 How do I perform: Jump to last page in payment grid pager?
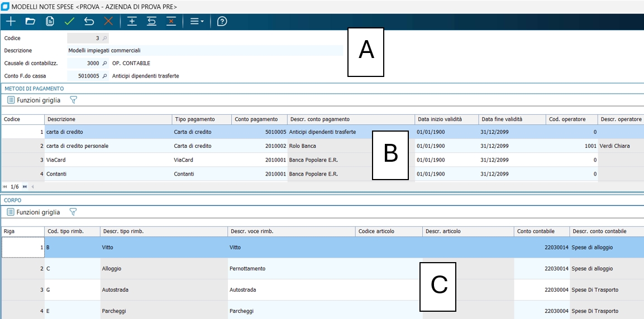[x=25, y=187]
